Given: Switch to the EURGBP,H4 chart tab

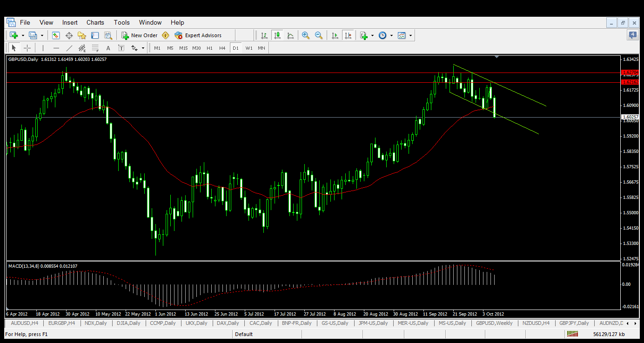Looking at the screenshot, I should pos(61,323).
